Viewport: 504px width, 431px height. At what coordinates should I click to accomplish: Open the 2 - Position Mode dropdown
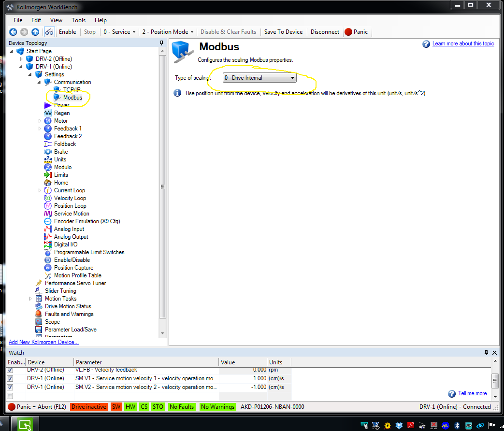(x=168, y=32)
